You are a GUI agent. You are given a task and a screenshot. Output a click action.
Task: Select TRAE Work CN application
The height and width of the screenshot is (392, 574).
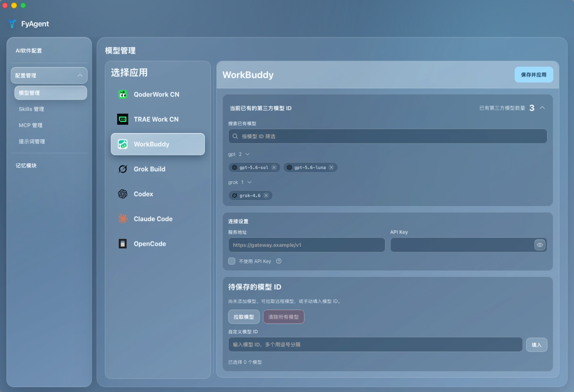coord(158,119)
